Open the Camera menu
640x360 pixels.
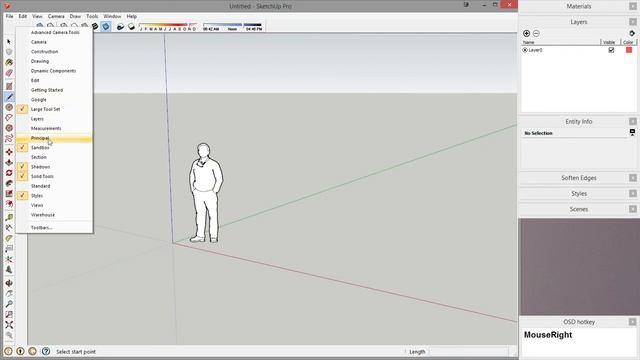[x=56, y=16]
